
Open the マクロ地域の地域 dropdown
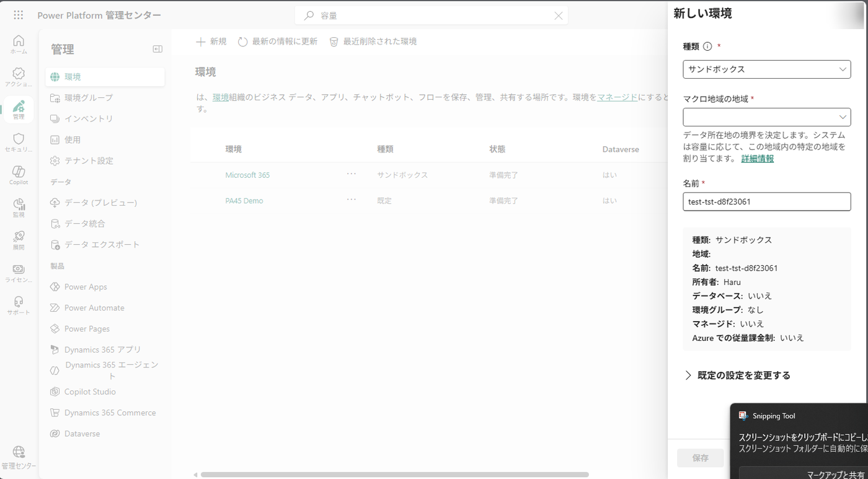pyautogui.click(x=766, y=117)
